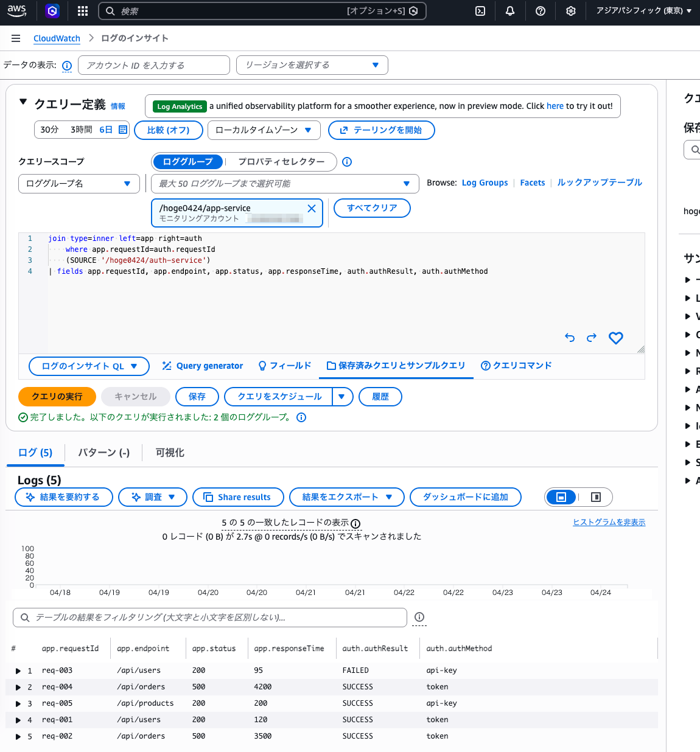
Task: Open the ロググループ名 dropdown
Action: coord(79,183)
